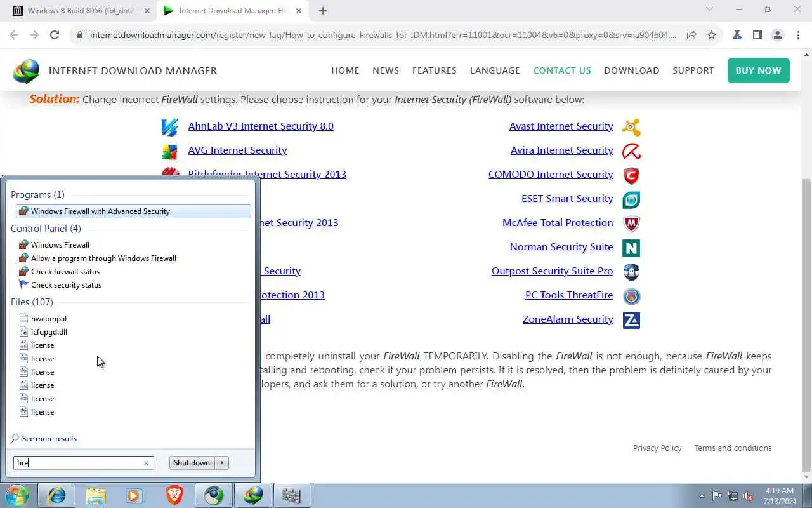Open the ZoneAlarm Security link
The height and width of the screenshot is (508, 812).
568,319
